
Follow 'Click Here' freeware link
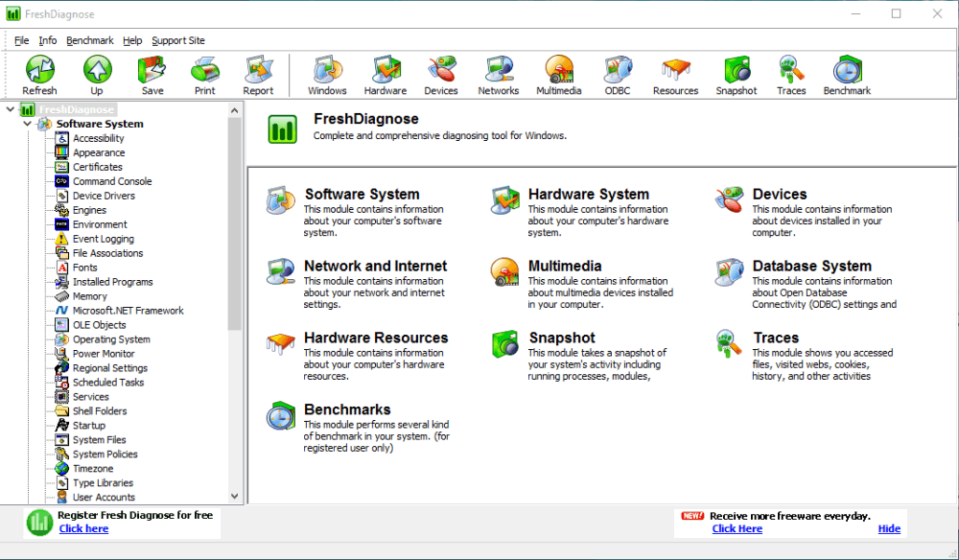(737, 528)
